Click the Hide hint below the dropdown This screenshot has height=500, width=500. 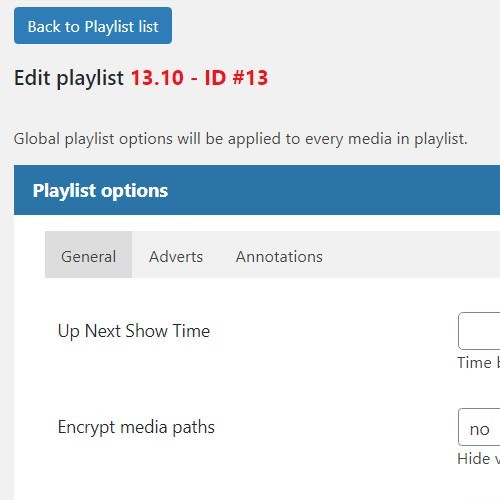coord(479,459)
